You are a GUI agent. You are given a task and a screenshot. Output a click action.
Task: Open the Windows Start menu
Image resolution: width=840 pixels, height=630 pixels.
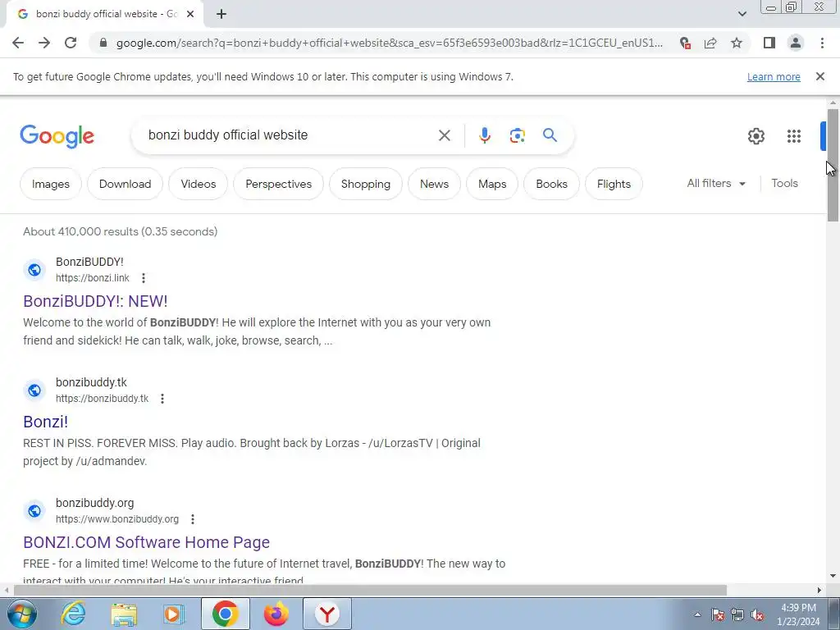(x=21, y=614)
